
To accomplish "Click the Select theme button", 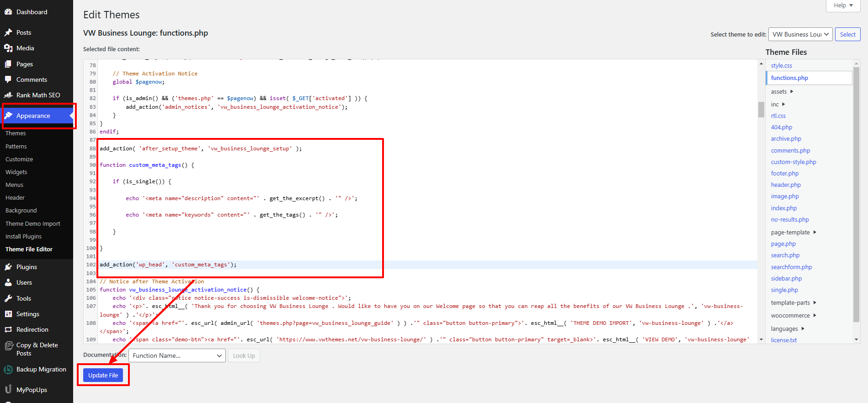I will pyautogui.click(x=847, y=34).
